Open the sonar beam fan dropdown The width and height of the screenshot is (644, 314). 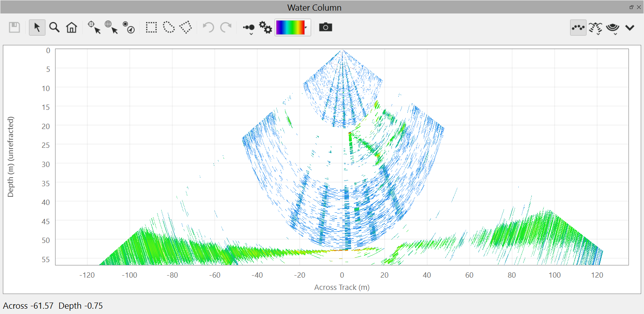point(595,28)
